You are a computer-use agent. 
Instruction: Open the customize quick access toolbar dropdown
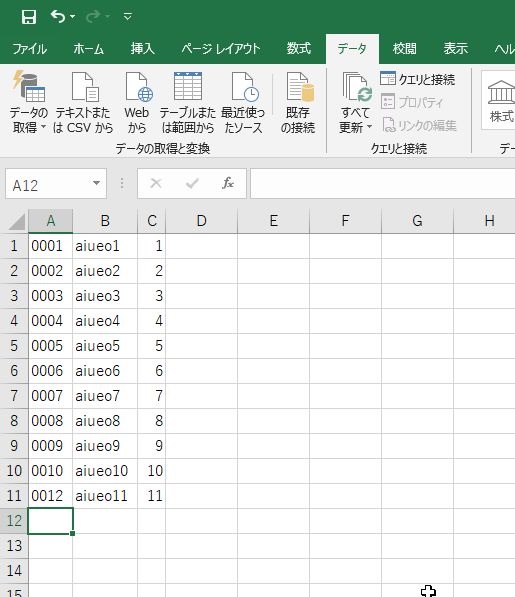pyautogui.click(x=128, y=16)
